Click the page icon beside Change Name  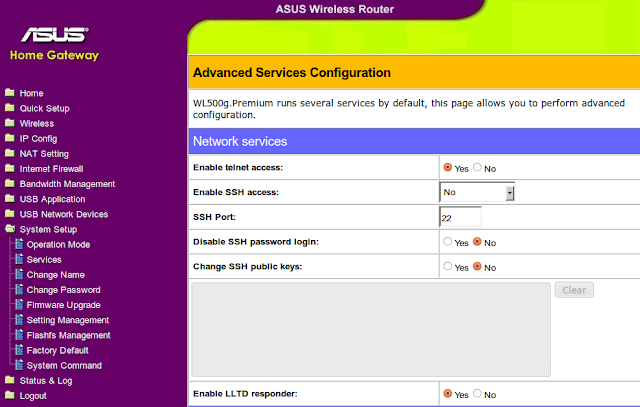19,274
